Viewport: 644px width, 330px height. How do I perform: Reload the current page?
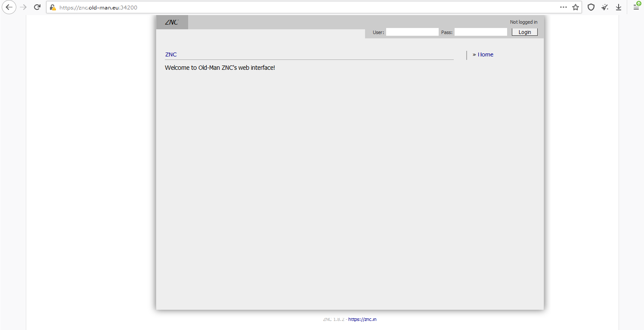[37, 7]
